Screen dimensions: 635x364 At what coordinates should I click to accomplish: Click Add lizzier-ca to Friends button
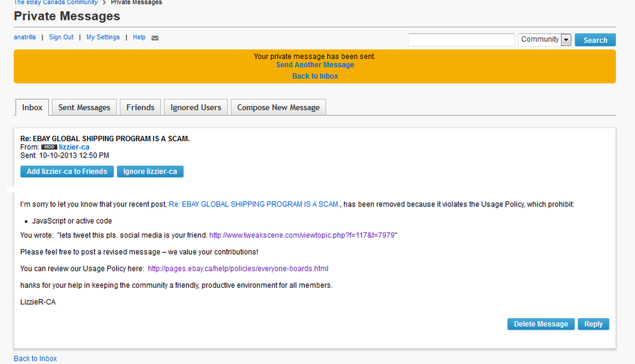click(67, 172)
